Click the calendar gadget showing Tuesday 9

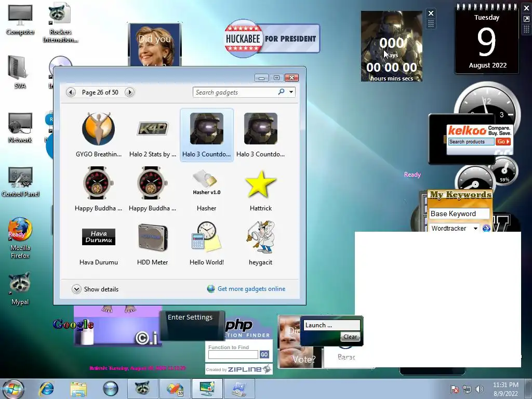click(x=487, y=40)
